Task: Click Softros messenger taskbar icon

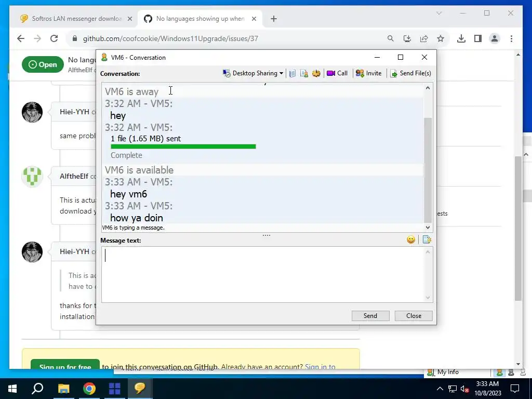Action: pos(140,389)
